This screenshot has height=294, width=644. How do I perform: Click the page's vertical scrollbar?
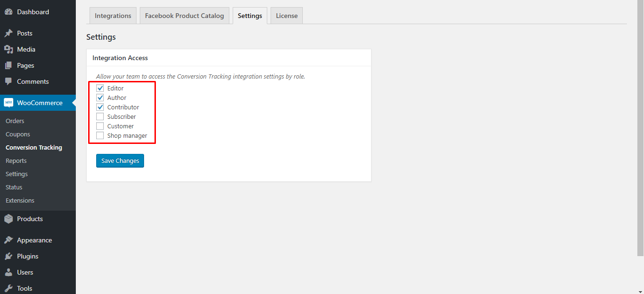click(640, 128)
